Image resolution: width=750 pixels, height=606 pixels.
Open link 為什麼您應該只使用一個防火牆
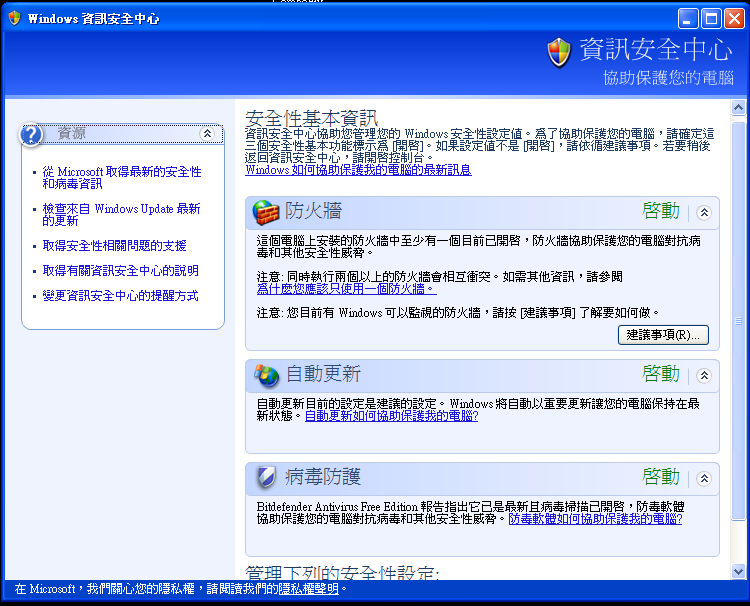click(346, 288)
